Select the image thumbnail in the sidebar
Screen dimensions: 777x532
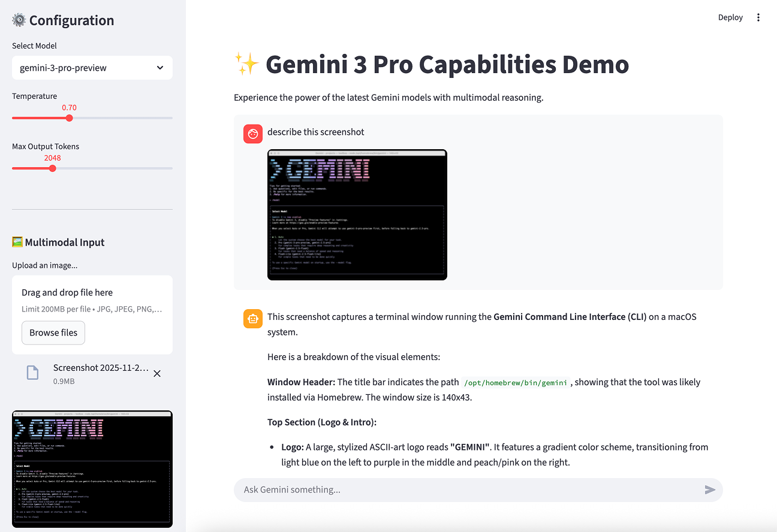[x=92, y=470]
